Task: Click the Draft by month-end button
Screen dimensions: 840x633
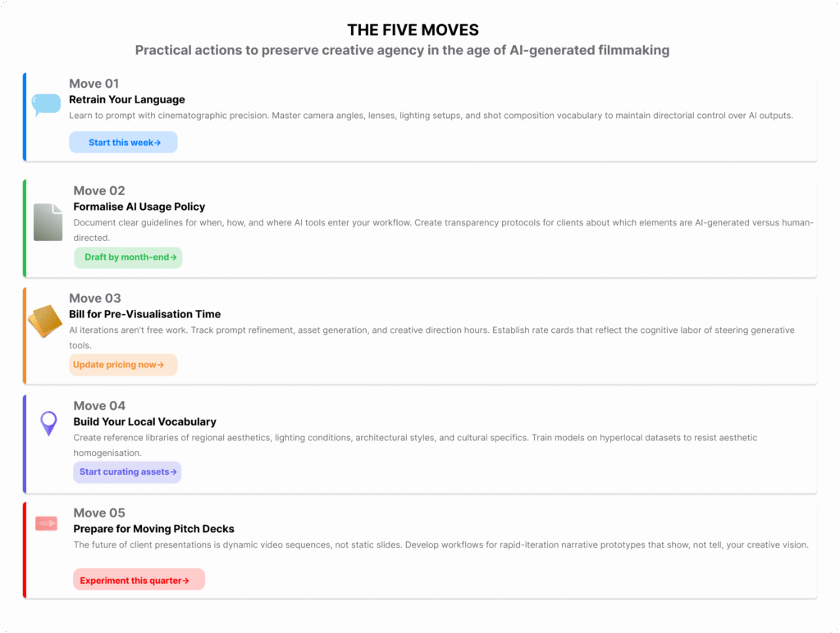Action: (128, 257)
